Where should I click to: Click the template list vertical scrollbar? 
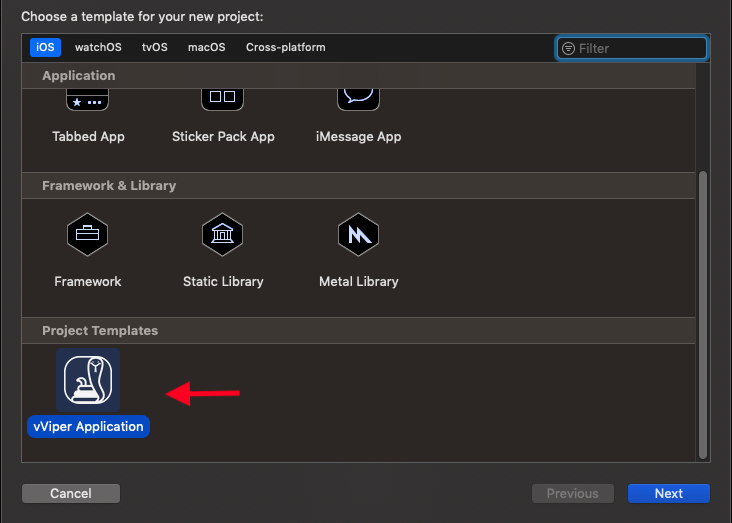[702, 310]
